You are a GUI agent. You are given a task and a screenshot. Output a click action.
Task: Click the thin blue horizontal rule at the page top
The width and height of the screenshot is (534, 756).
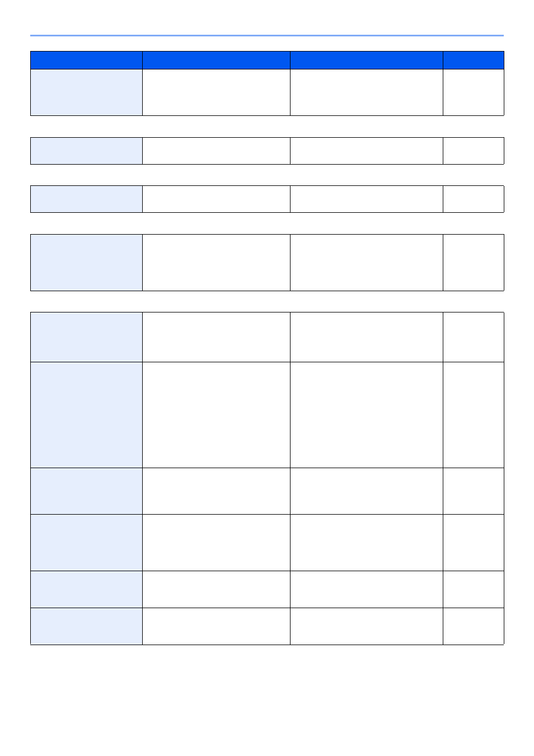pos(267,35)
